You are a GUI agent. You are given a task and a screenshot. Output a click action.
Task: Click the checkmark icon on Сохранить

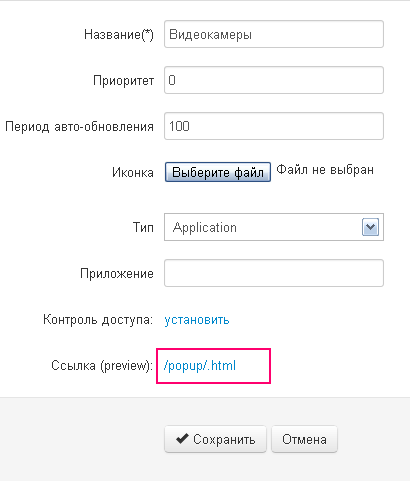pyautogui.click(x=182, y=439)
